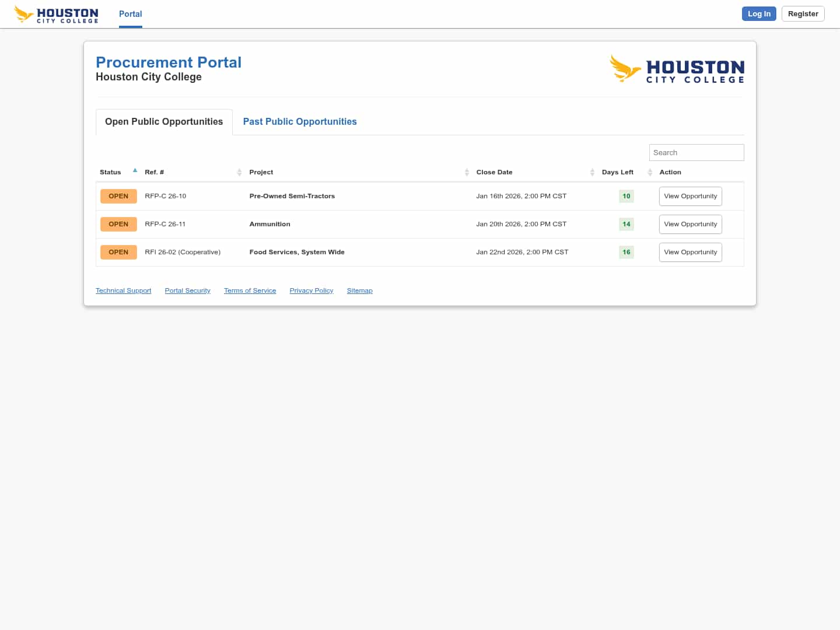
Task: Click OPEN badge for RFP-C 26-10
Action: coord(118,196)
